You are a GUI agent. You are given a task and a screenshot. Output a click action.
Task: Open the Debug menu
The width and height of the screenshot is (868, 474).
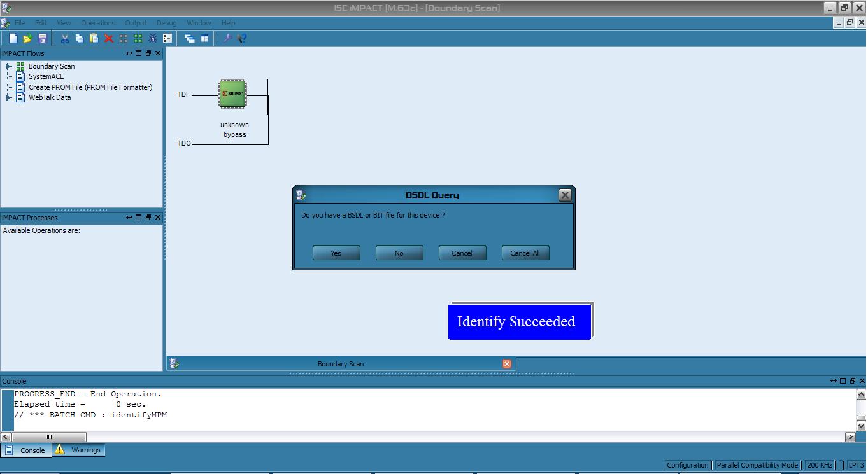click(x=166, y=23)
